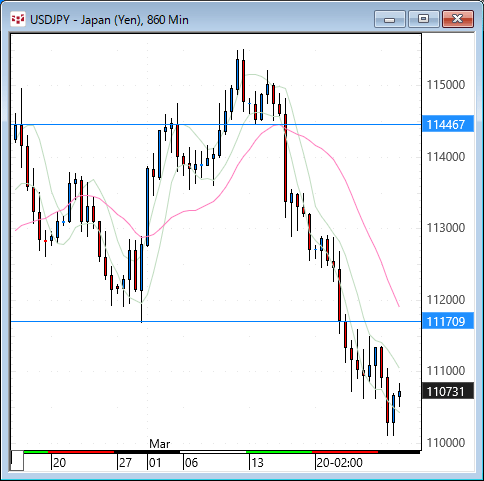Viewport: 484px width, 481px height.
Task: Click the 110000 price axis label
Action: coord(446,443)
